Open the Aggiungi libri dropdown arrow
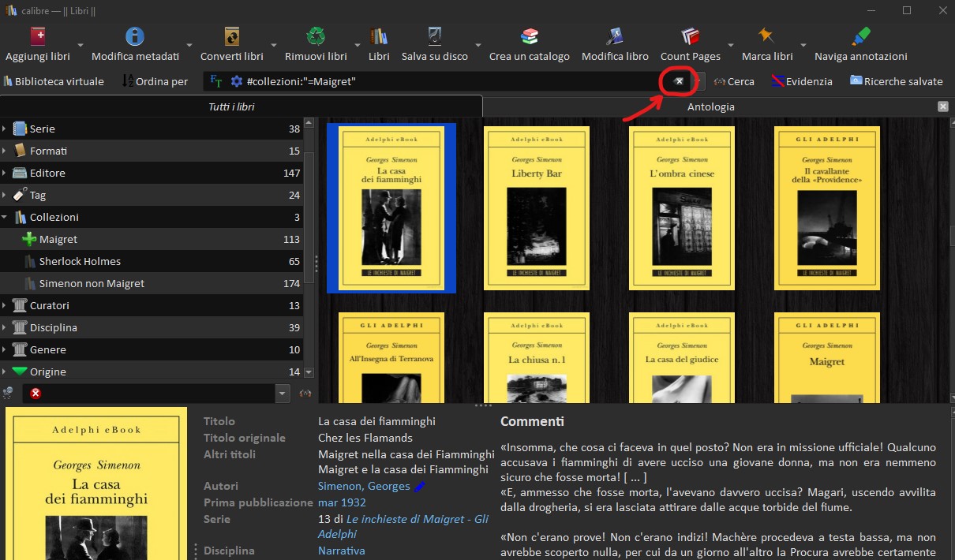955x560 pixels. pyautogui.click(x=81, y=46)
